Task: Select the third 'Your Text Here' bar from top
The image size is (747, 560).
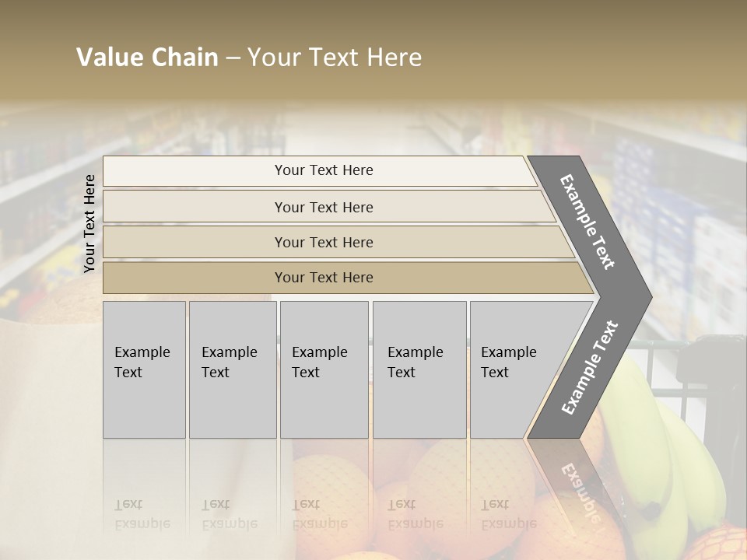Action: point(323,242)
